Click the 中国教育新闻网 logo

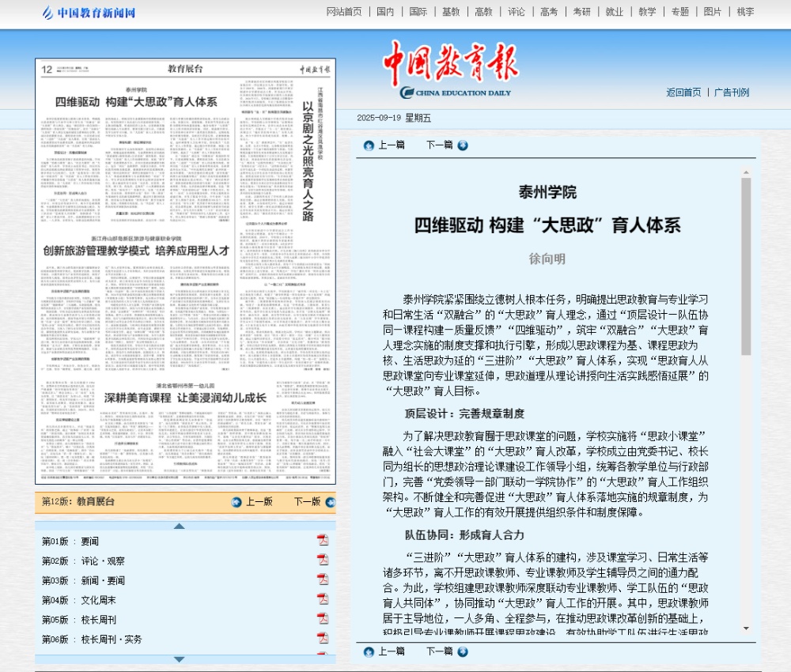click(x=89, y=13)
